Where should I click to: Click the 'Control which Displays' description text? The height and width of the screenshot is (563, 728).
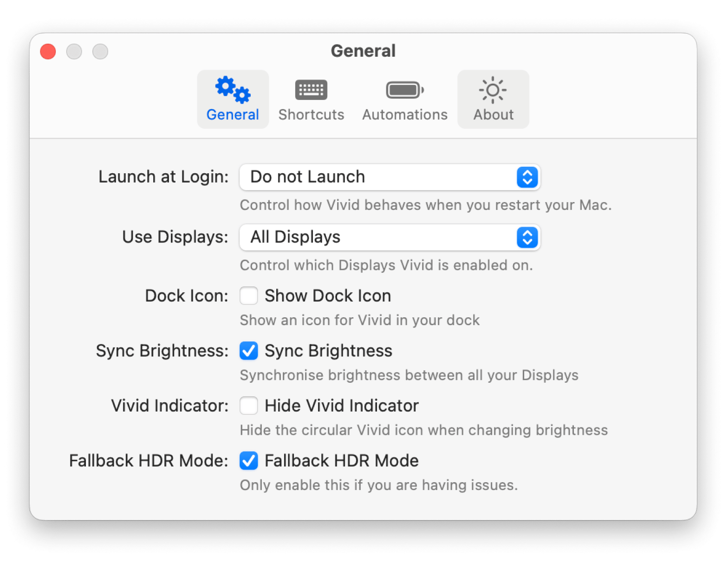coord(386,265)
